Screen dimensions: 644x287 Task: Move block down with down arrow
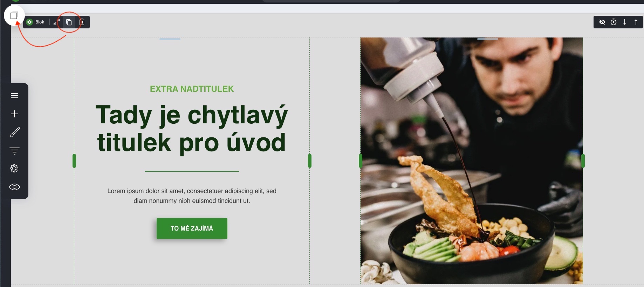pos(625,22)
